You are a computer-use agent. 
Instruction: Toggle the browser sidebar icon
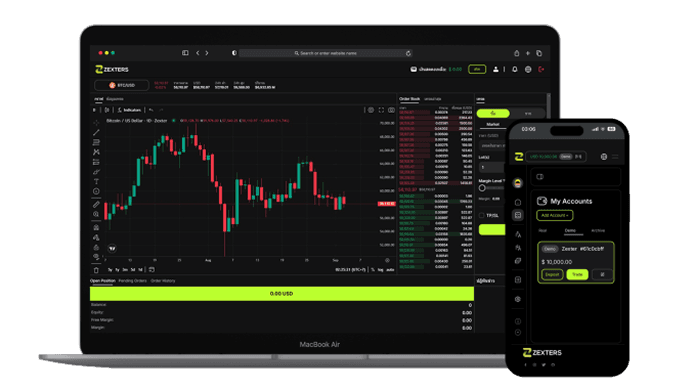[185, 53]
